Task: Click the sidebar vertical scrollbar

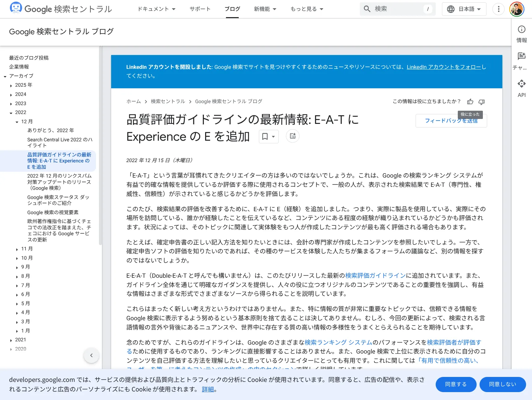Action: point(100,145)
